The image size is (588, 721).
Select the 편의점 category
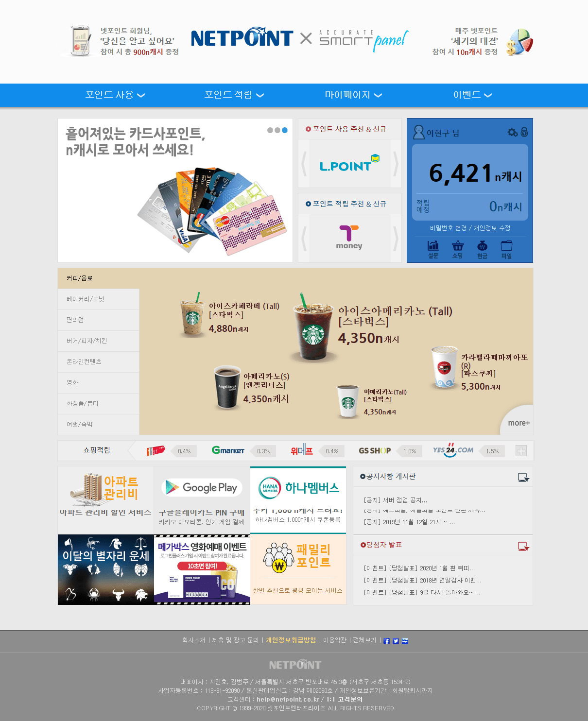(99, 320)
